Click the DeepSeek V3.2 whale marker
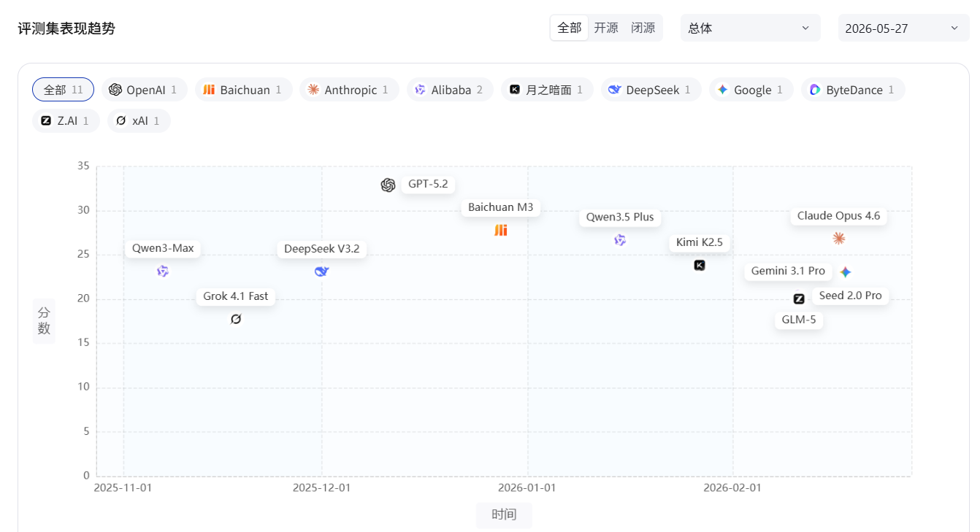 (x=322, y=271)
